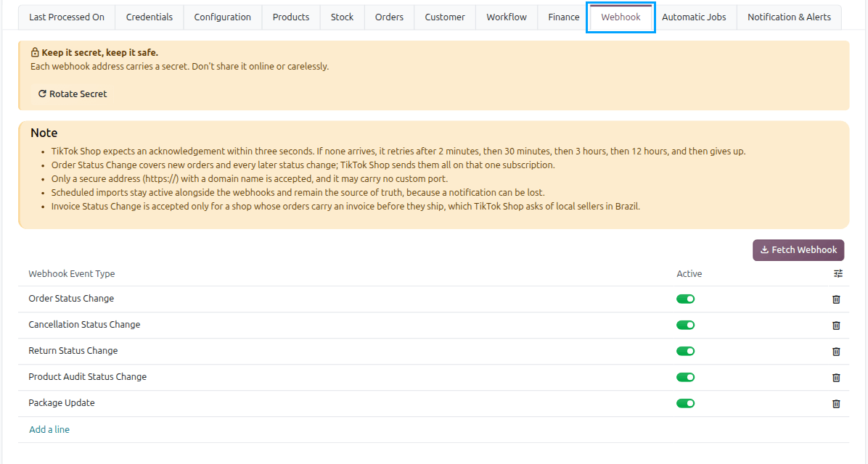Click the Cancellation Status Change text
Screen dimensions: 868x464
coord(84,325)
